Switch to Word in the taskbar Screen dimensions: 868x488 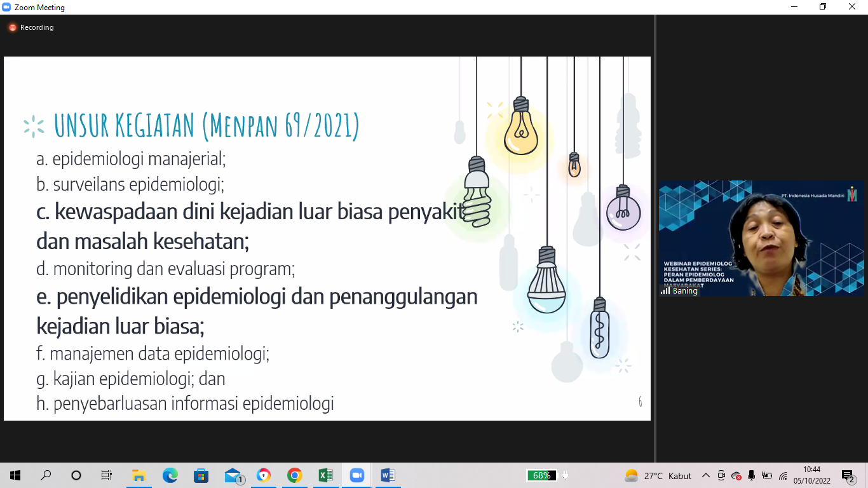(x=388, y=475)
